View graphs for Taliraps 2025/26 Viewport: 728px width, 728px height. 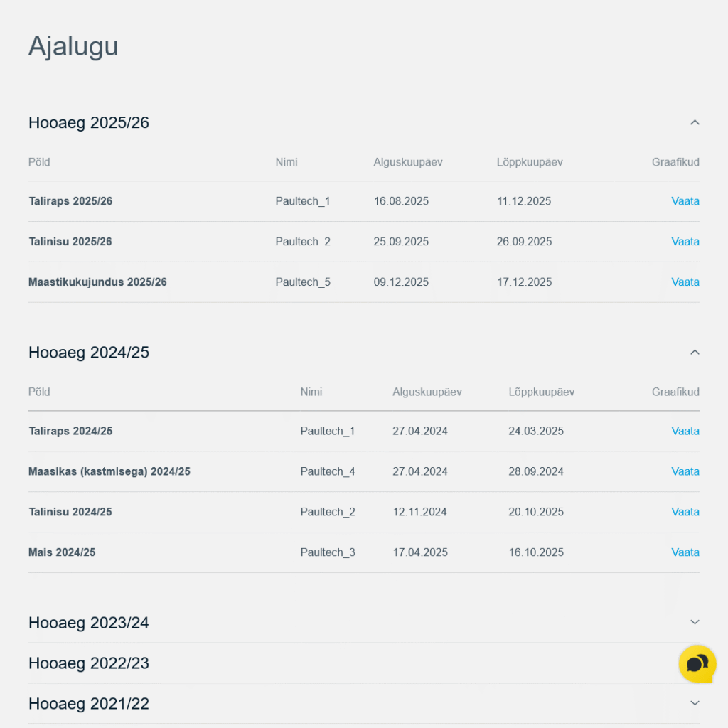click(x=685, y=201)
